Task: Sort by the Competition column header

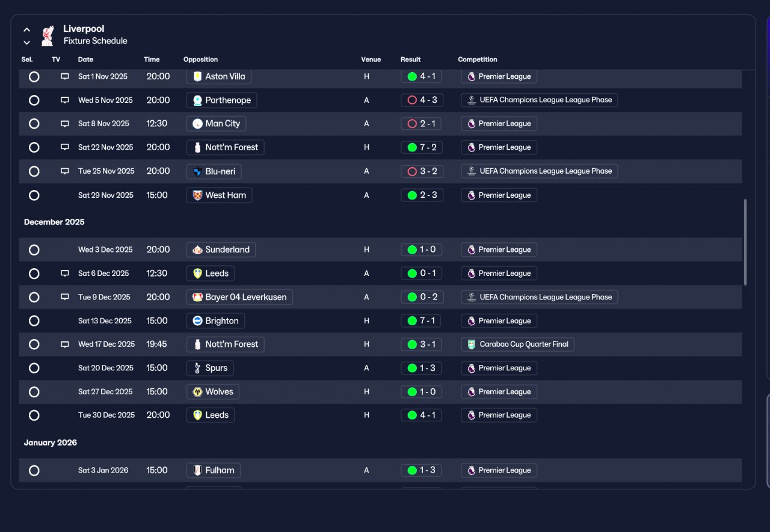Action: (478, 60)
